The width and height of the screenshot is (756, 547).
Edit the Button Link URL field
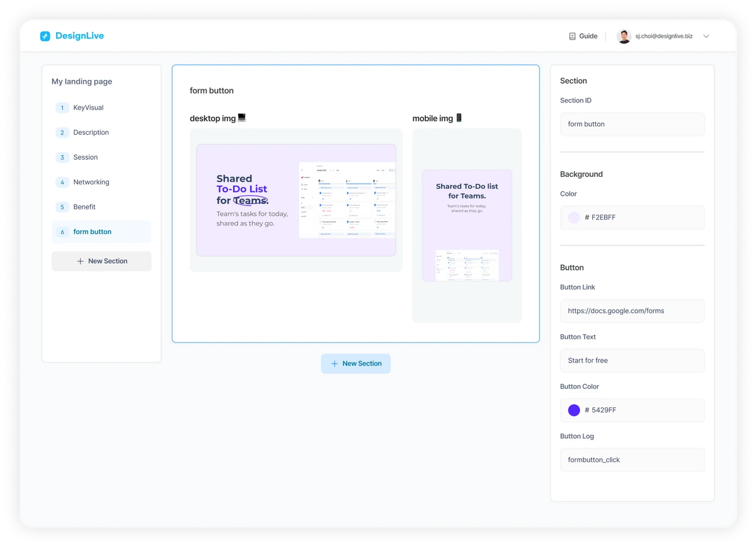[x=633, y=311]
